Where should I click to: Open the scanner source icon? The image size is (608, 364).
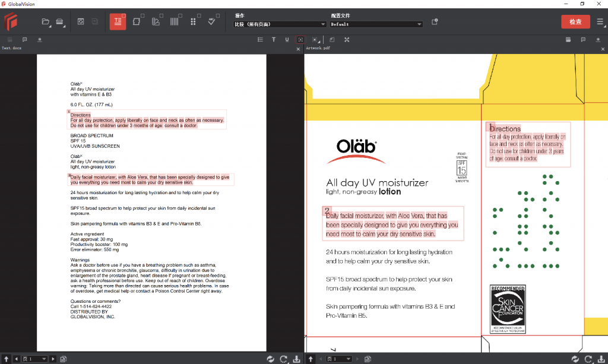60,22
